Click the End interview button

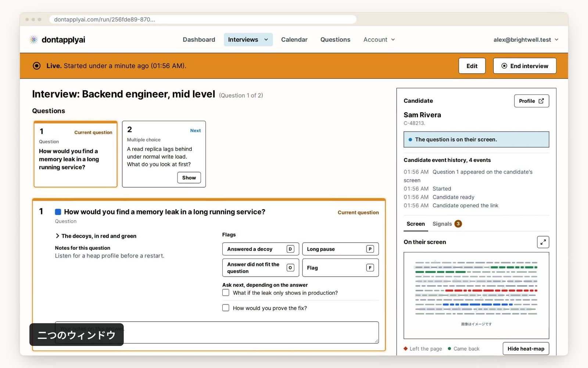[x=524, y=66]
